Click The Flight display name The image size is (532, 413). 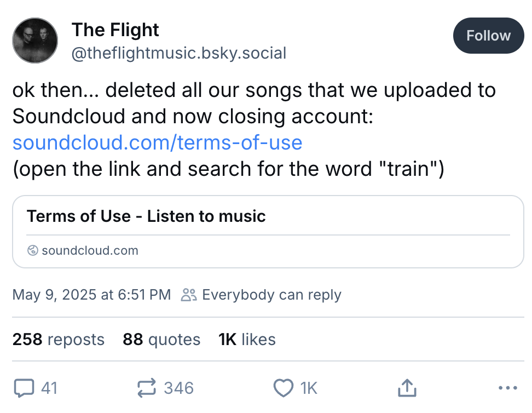(x=115, y=30)
